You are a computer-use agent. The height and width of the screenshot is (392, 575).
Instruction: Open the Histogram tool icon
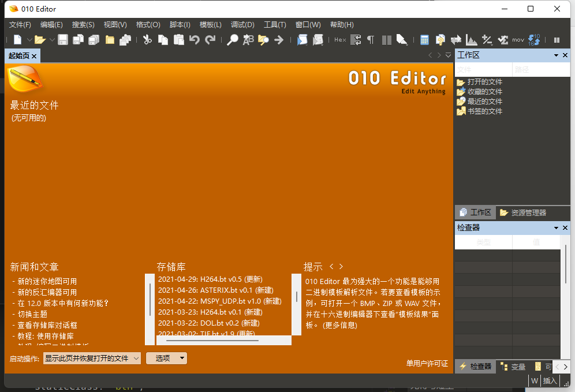pyautogui.click(x=472, y=40)
